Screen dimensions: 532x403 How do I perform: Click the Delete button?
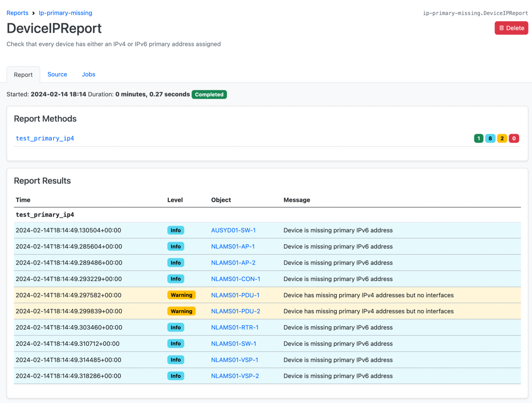click(x=511, y=28)
